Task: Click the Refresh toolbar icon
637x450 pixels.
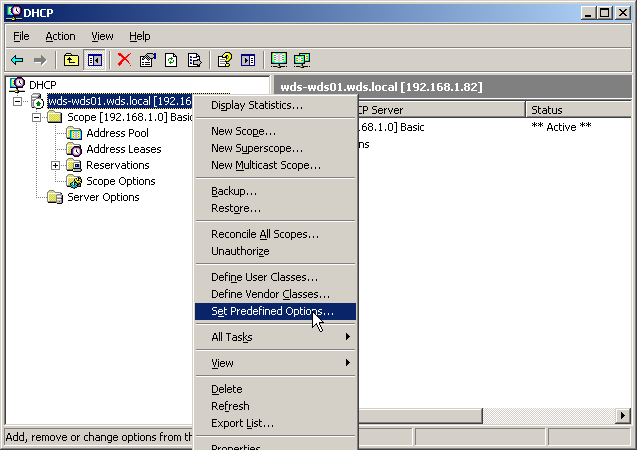Action: point(171,60)
